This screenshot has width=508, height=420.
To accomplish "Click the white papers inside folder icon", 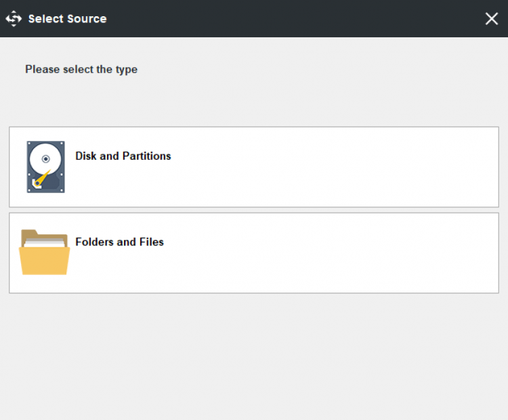I will coord(45,241).
